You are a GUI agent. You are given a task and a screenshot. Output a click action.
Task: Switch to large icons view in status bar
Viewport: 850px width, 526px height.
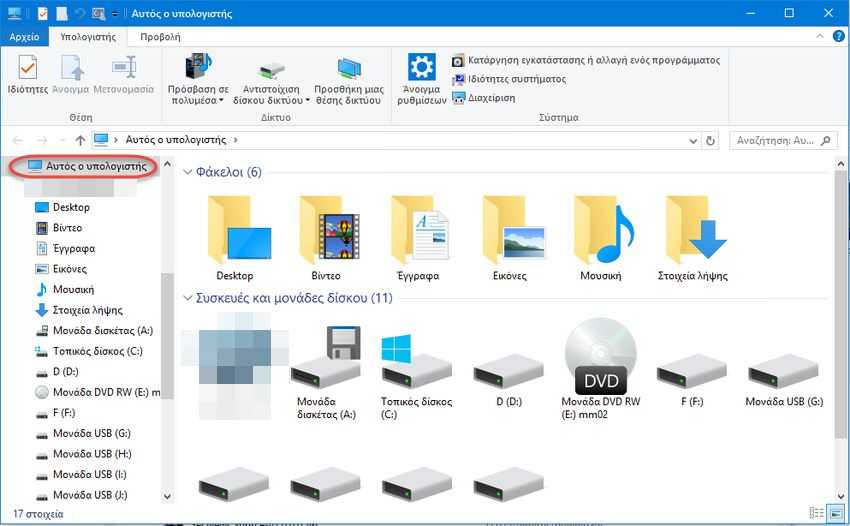coord(837,513)
